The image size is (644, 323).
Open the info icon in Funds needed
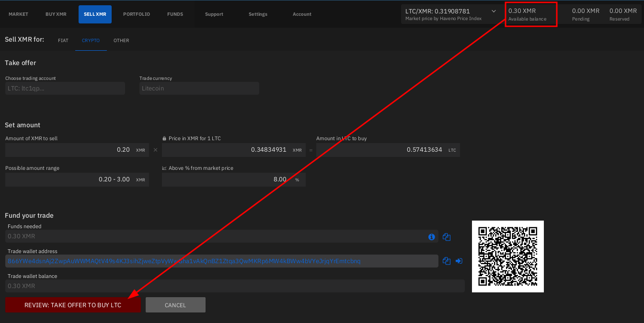(431, 237)
